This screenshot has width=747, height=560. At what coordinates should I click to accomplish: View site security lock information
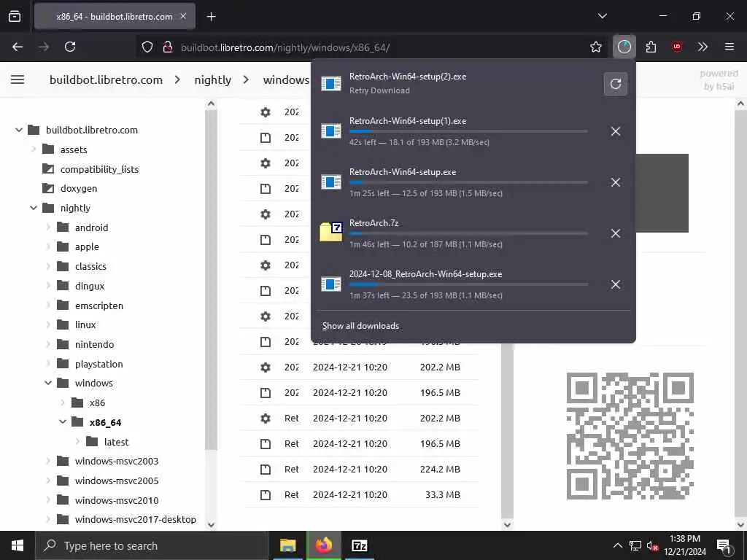167,47
